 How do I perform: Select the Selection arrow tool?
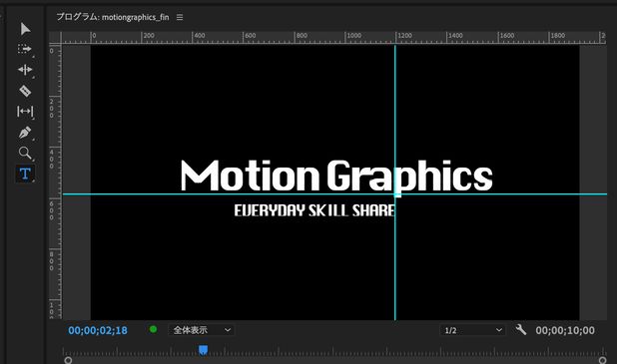(25, 29)
